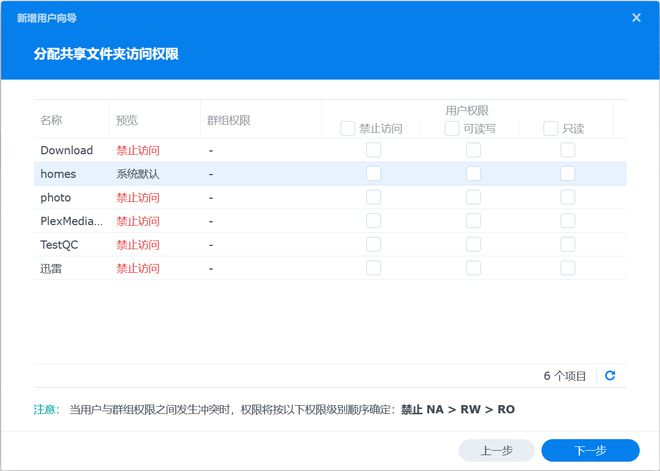
Task: Tick 禁止访问 checkbox for homes
Action: 373,173
